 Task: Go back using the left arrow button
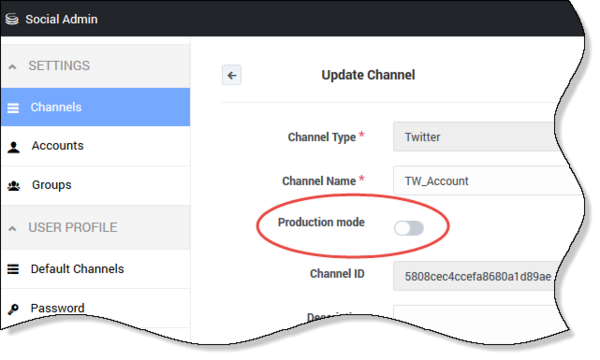click(x=232, y=75)
